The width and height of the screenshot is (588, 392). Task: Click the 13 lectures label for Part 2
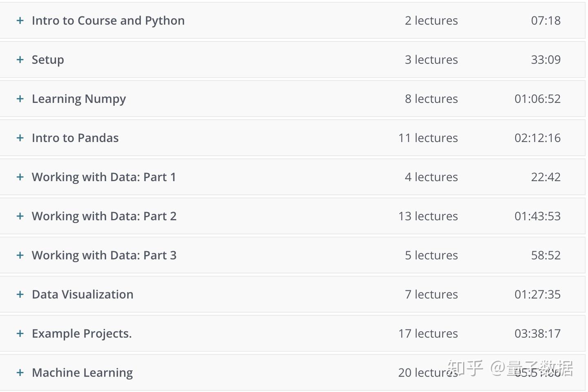(428, 216)
